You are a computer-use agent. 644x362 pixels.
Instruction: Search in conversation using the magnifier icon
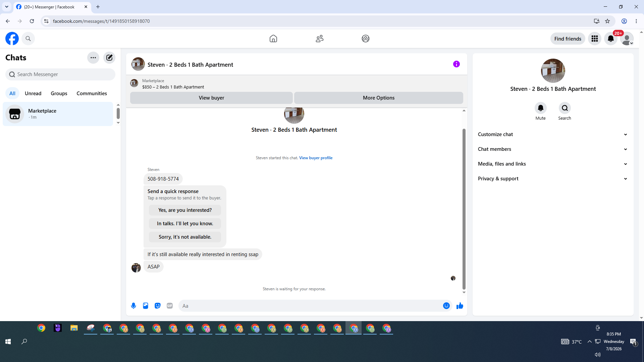565,108
